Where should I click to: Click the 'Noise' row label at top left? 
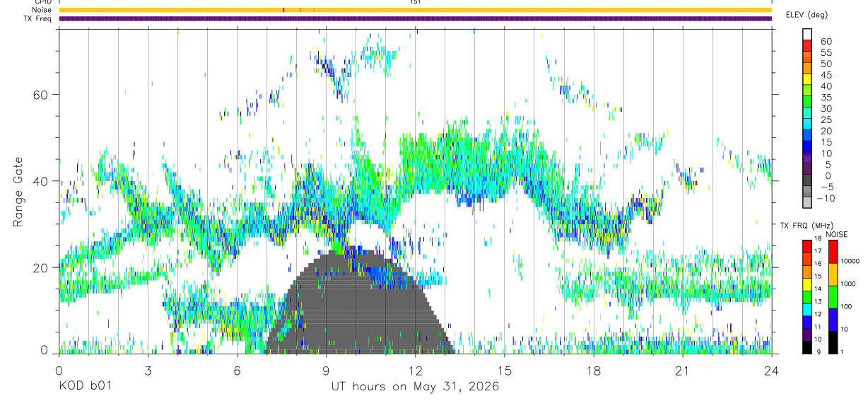41,10
